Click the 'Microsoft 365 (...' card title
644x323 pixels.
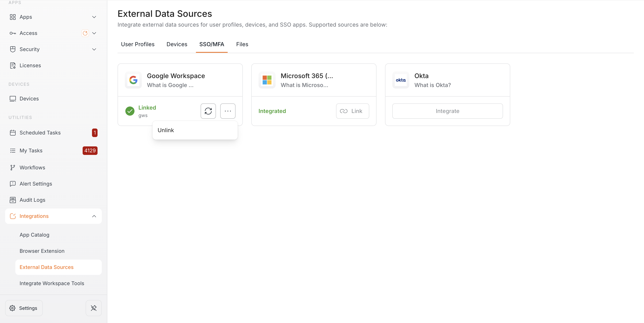pos(307,76)
